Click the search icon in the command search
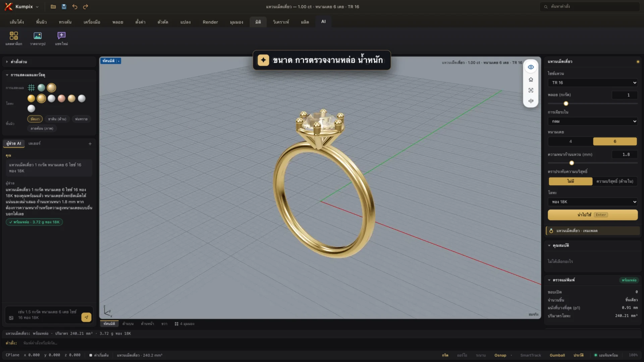The image size is (644, 362). click(546, 7)
